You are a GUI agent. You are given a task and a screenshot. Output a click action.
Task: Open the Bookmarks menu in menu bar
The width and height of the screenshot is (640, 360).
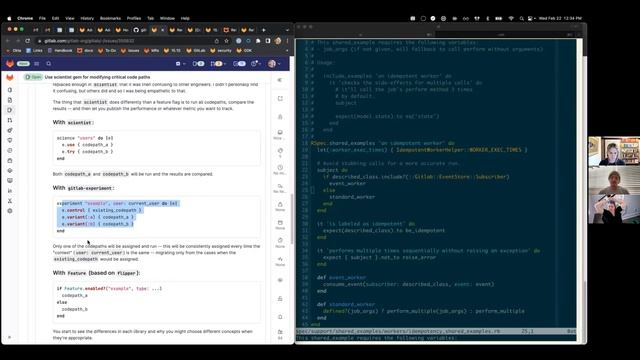pyautogui.click(x=110, y=18)
